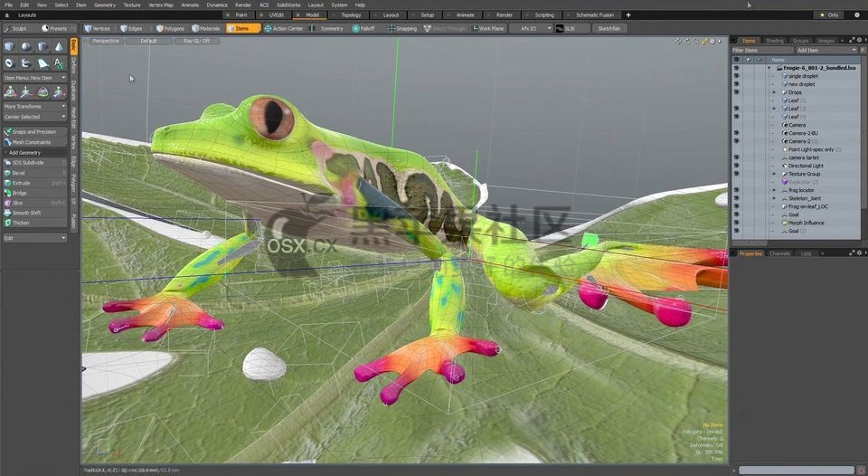Toggle visibility of Camera-2-BU

point(736,133)
